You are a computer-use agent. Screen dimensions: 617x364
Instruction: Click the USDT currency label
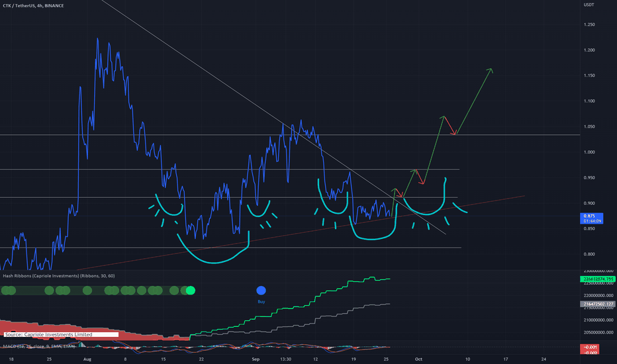(589, 5)
